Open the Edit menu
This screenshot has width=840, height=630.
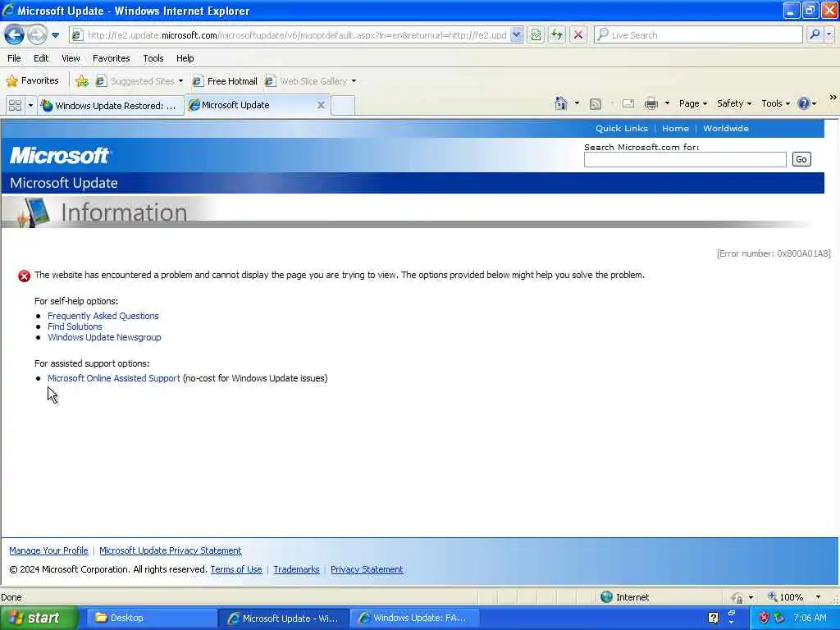coord(41,58)
